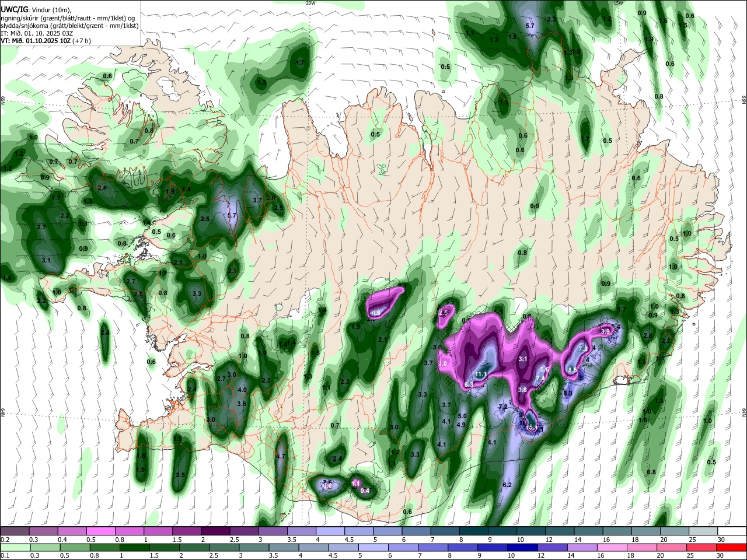
Task: Click the 20W longitude label
Action: [x=311, y=3]
